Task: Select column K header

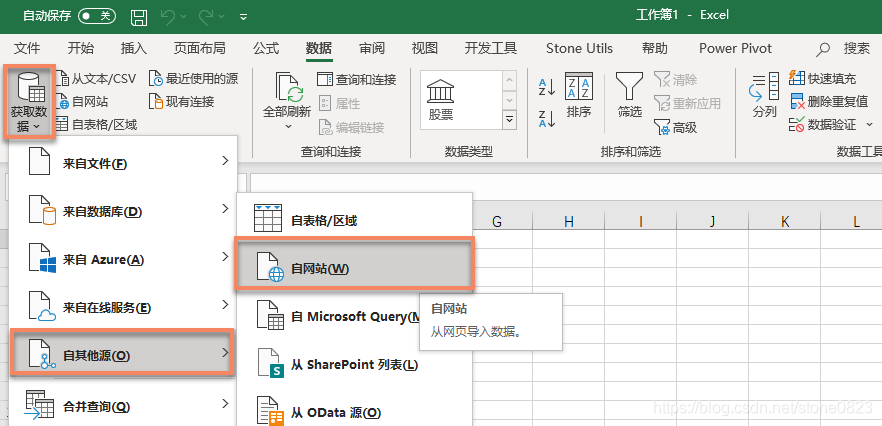Action: tap(785, 222)
